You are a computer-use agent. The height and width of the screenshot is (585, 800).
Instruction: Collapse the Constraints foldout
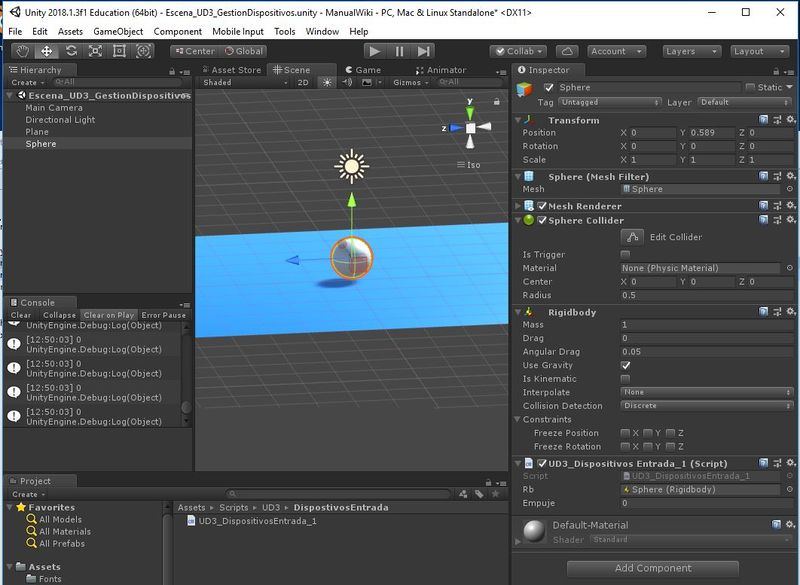(x=517, y=419)
